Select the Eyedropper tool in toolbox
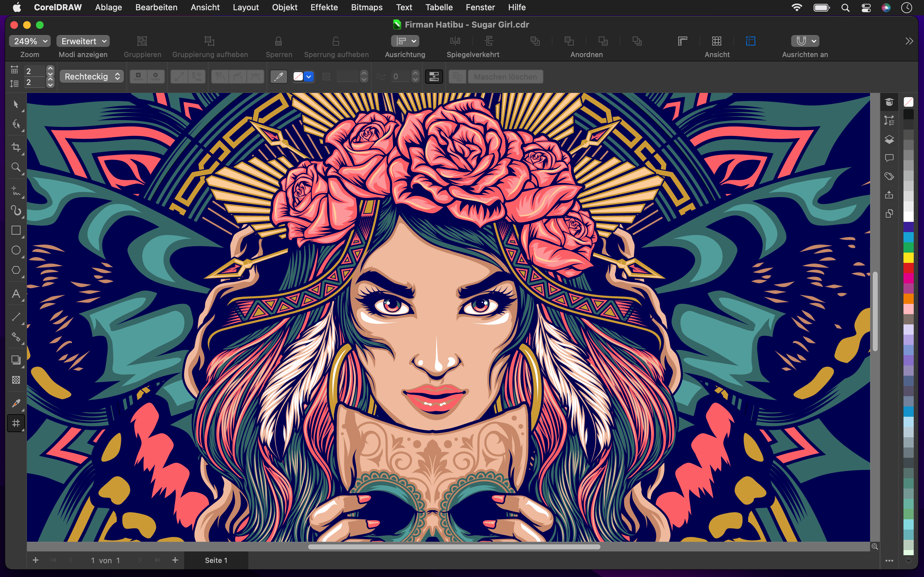This screenshot has width=924, height=577. (x=16, y=403)
